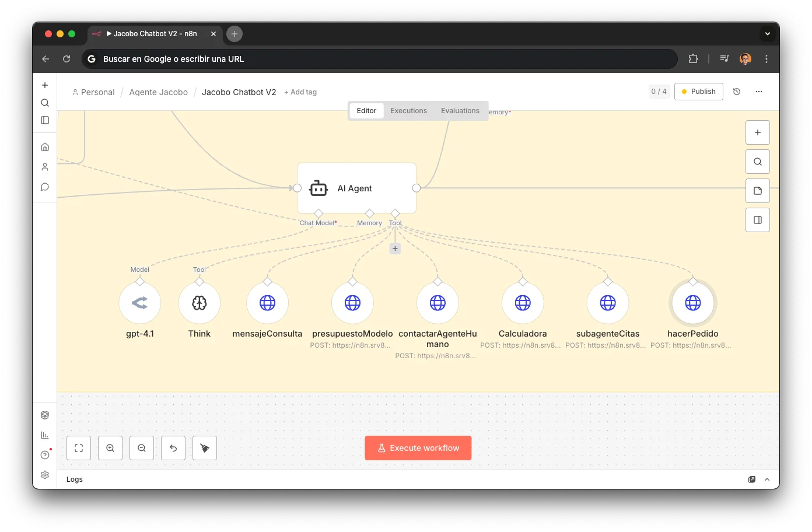
Task: Tidy up the workflow with the broom icon
Action: tap(204, 447)
